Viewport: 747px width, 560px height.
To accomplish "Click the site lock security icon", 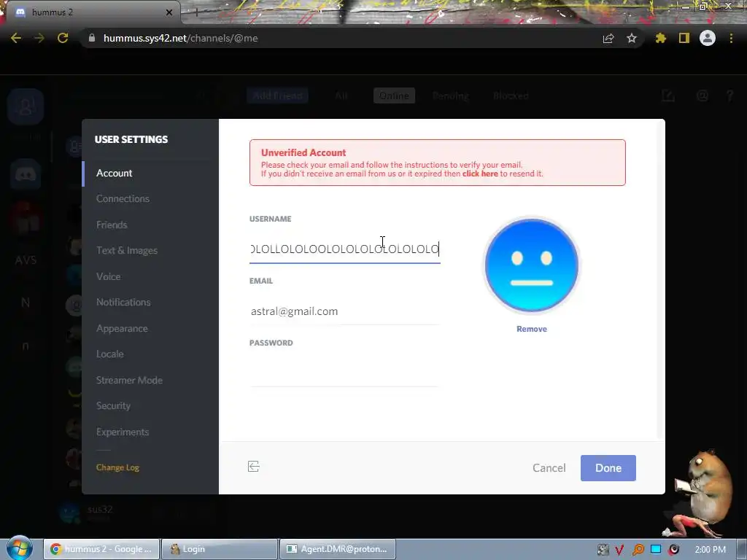I will tap(92, 38).
